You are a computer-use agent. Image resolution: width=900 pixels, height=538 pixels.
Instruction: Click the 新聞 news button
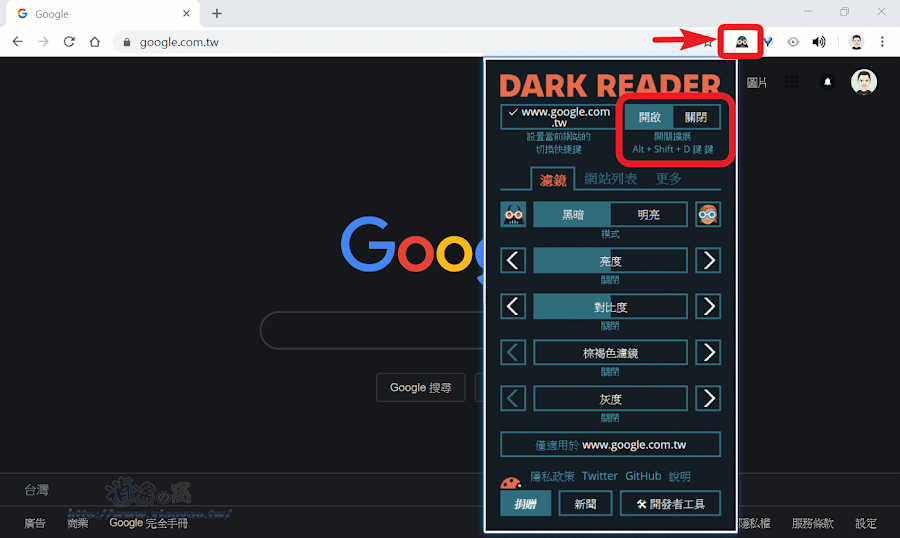585,504
